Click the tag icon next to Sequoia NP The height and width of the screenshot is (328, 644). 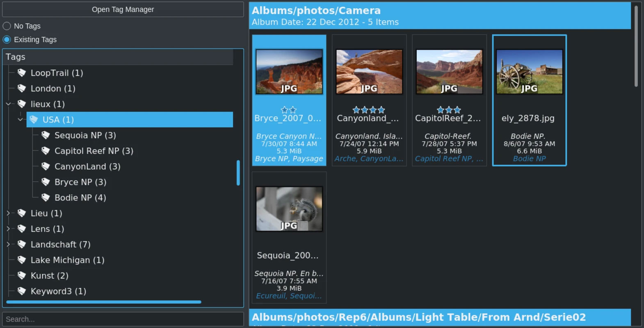click(46, 135)
